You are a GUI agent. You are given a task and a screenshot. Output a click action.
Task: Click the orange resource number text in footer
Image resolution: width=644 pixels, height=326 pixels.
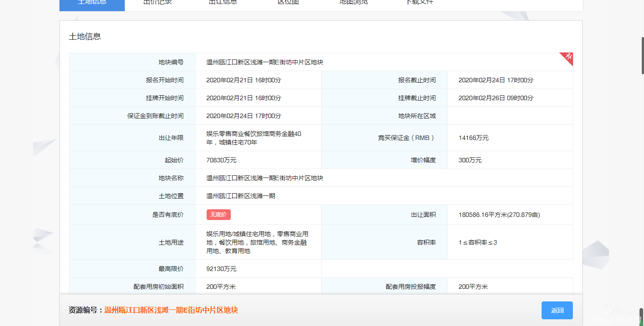(171, 310)
